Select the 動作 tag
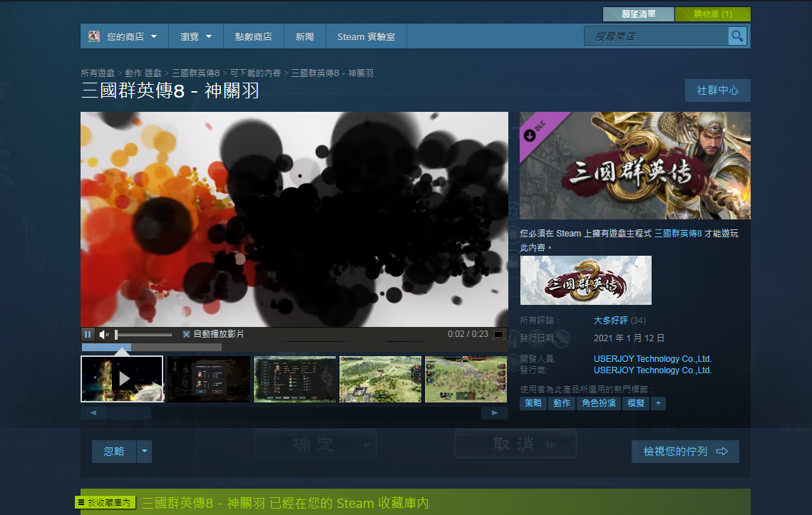Image resolution: width=812 pixels, height=515 pixels. pyautogui.click(x=561, y=403)
